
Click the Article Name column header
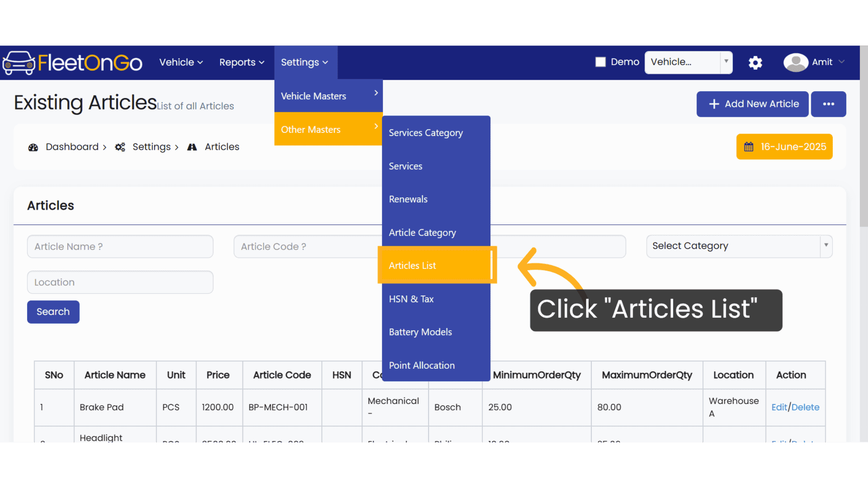(x=115, y=375)
